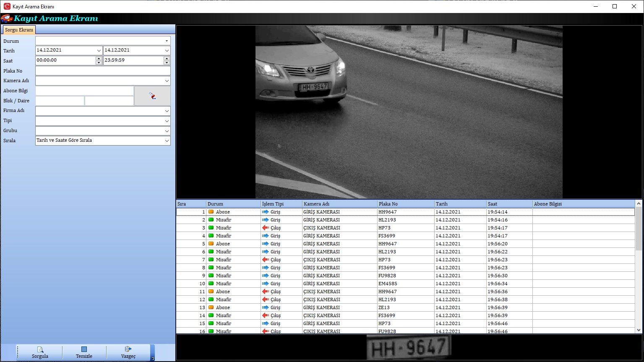
Task: Click the results list scrollbar down arrow
Action: pos(639,330)
